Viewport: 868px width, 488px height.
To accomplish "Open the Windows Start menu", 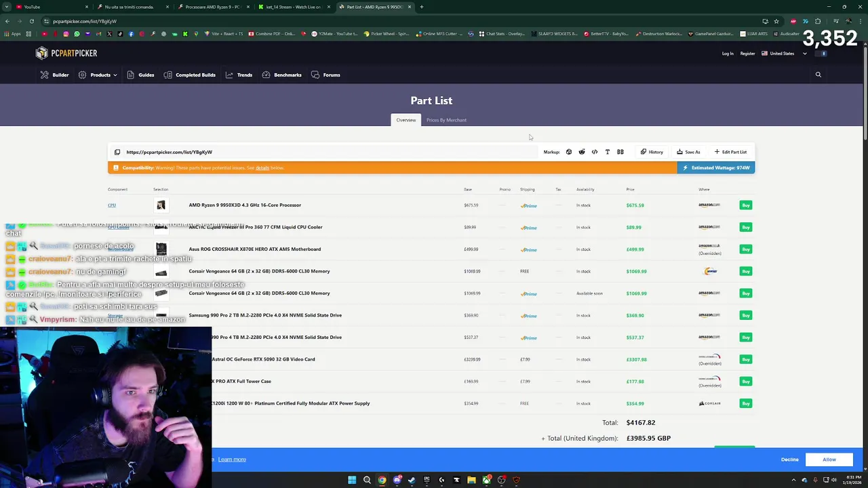I will point(352,480).
